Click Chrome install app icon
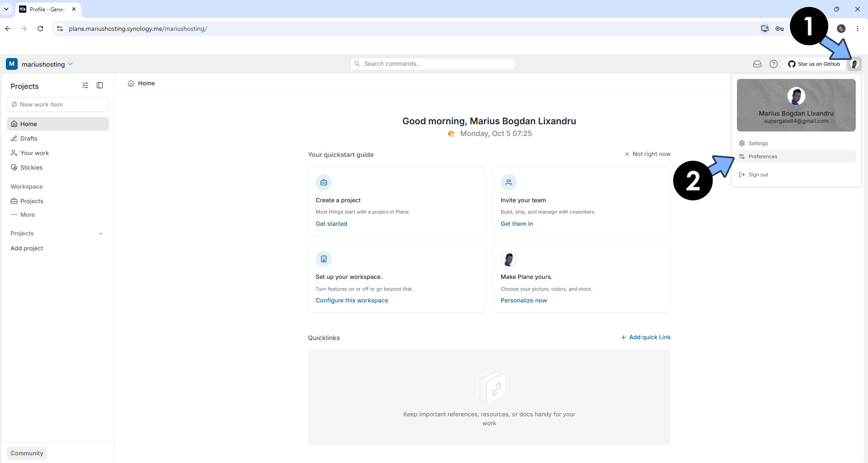Screen dimensions: 868x463 [765, 29]
